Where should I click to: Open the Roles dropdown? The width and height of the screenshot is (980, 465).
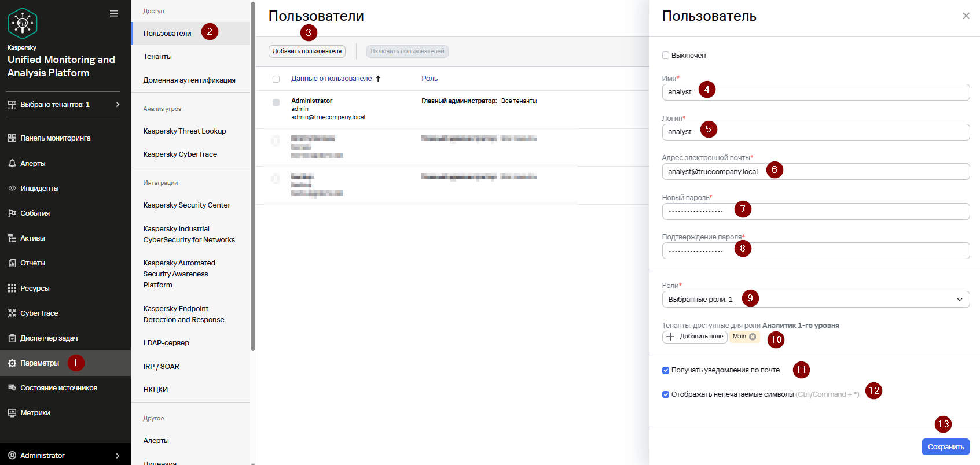pyautogui.click(x=816, y=300)
